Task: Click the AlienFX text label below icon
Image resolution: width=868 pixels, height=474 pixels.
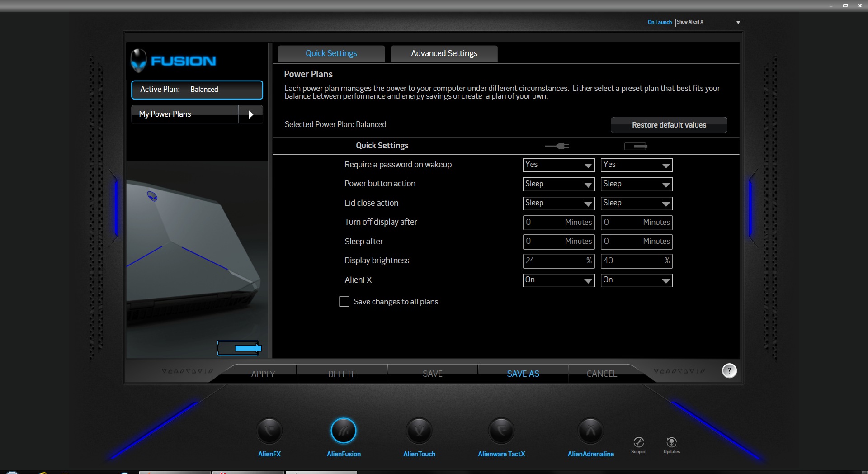Action: (x=269, y=454)
